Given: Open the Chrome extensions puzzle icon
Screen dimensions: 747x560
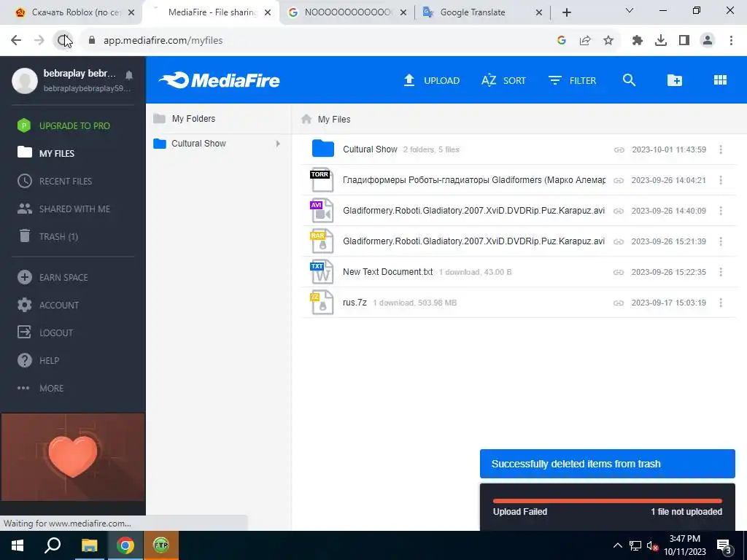Looking at the screenshot, I should 638,41.
